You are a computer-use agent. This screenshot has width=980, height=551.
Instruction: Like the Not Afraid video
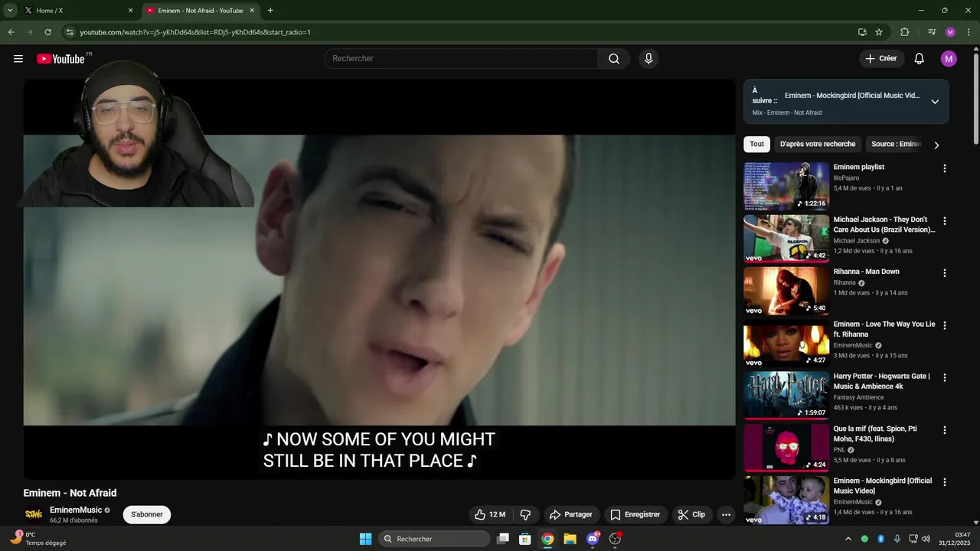pyautogui.click(x=490, y=514)
